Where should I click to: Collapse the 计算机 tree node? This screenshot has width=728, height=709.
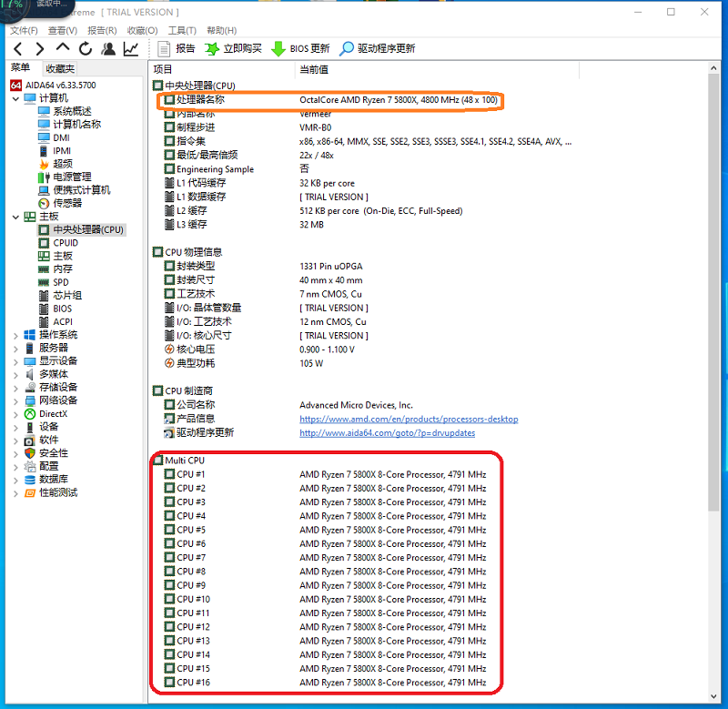coord(15,98)
